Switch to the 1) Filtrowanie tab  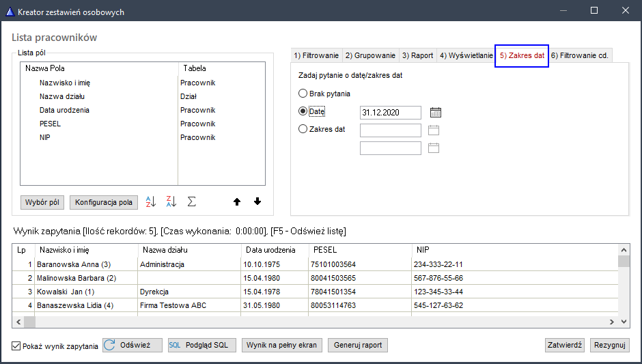coord(316,56)
